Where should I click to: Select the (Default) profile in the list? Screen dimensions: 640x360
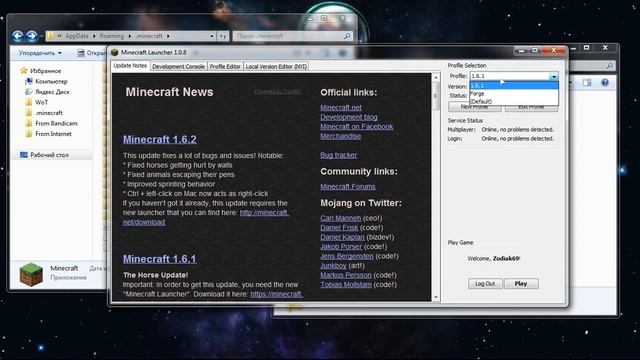tap(514, 101)
